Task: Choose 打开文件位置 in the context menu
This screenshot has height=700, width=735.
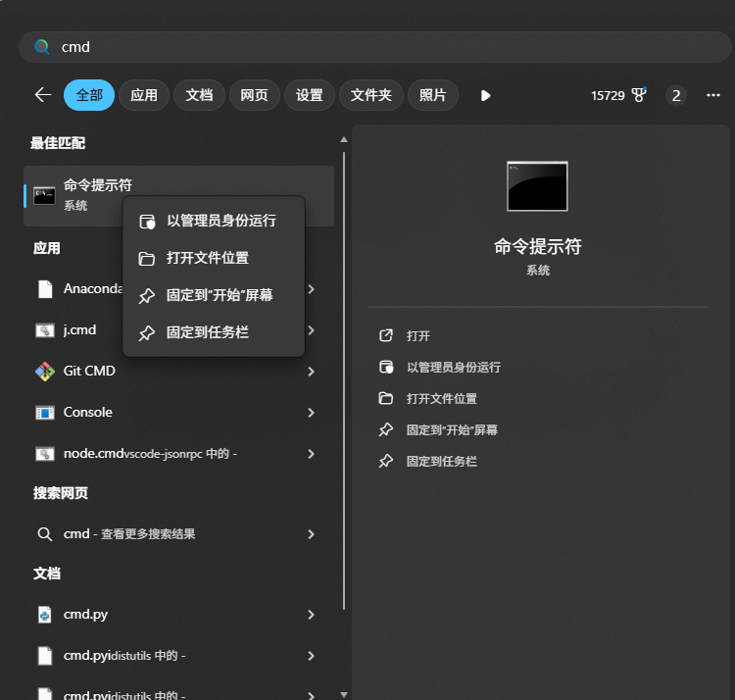Action: click(x=214, y=259)
